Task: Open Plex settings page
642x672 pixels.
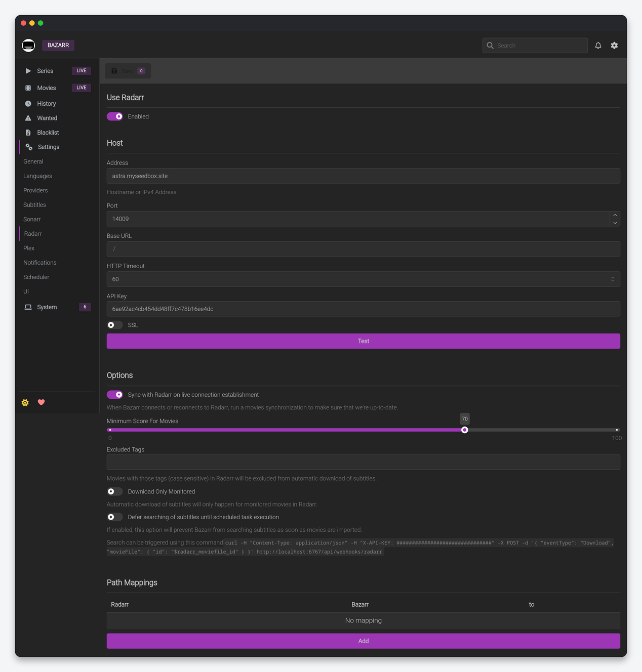Action: (x=29, y=248)
